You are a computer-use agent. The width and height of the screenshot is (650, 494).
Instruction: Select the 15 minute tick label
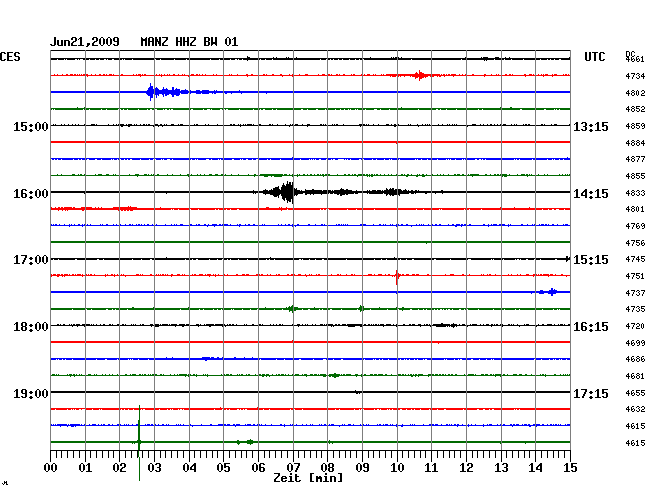[569, 467]
